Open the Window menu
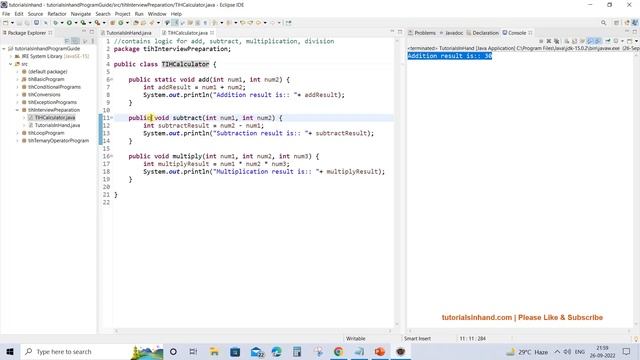 pos(157,14)
